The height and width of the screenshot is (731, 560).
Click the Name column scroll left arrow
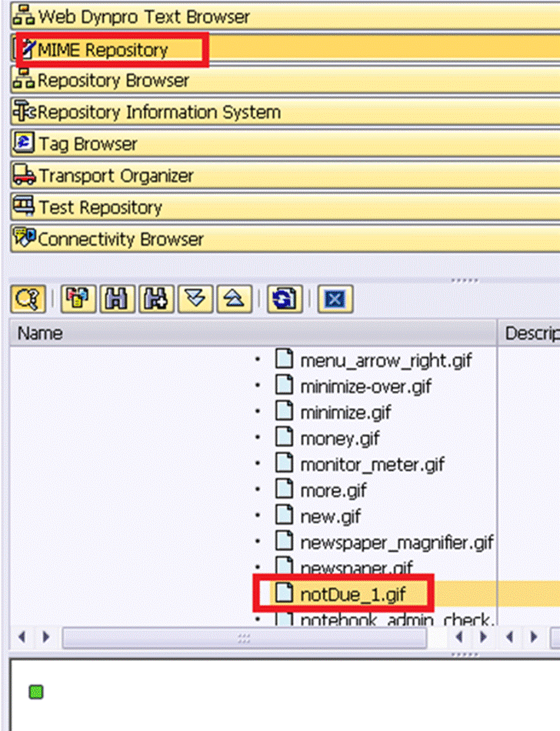(22, 637)
